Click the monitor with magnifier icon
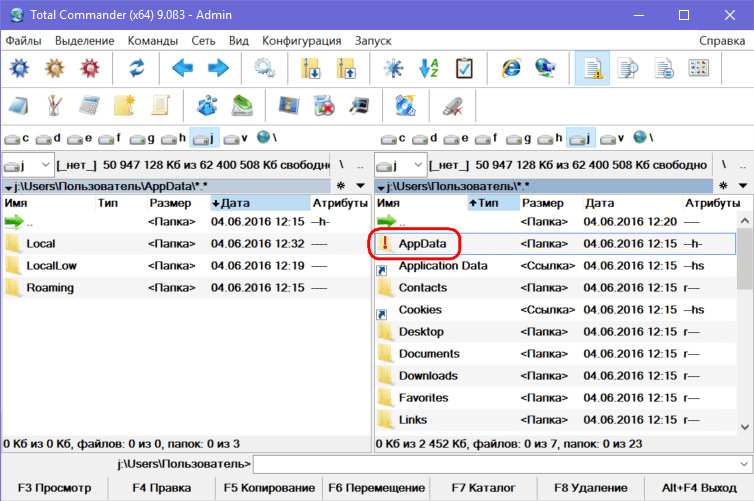Image resolution: width=754 pixels, height=501 pixels. 359,105
